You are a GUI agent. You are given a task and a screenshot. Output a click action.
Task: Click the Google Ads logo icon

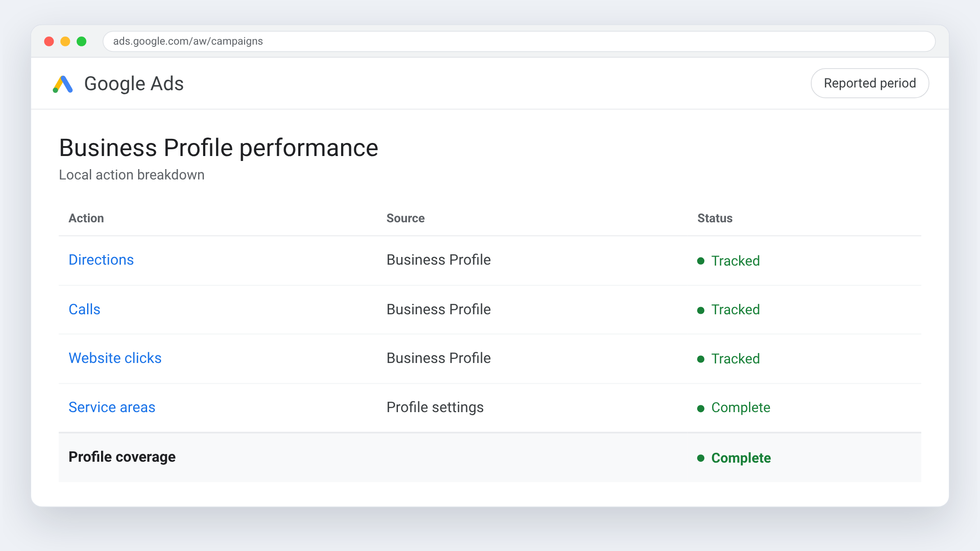63,84
